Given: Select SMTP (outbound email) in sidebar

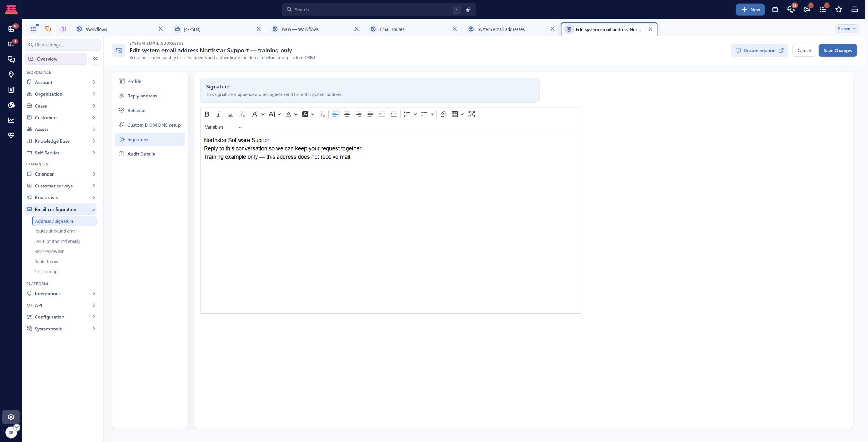Looking at the screenshot, I should pos(57,241).
